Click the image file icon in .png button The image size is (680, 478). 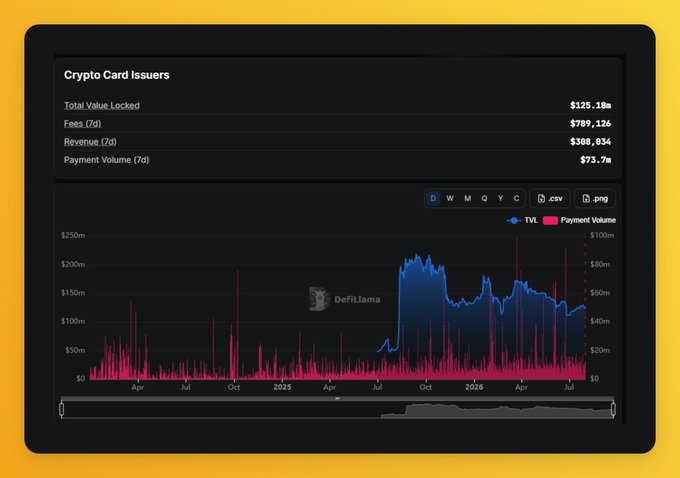(586, 199)
